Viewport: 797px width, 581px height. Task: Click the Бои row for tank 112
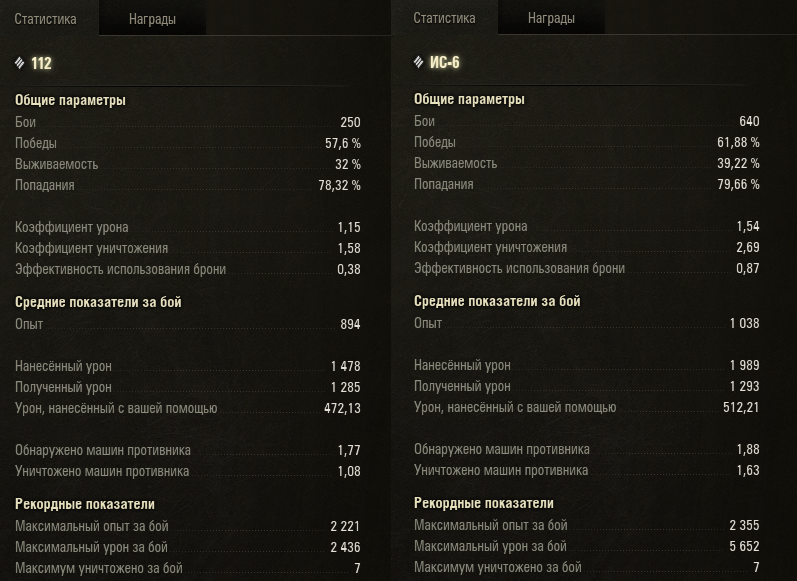tap(188, 122)
